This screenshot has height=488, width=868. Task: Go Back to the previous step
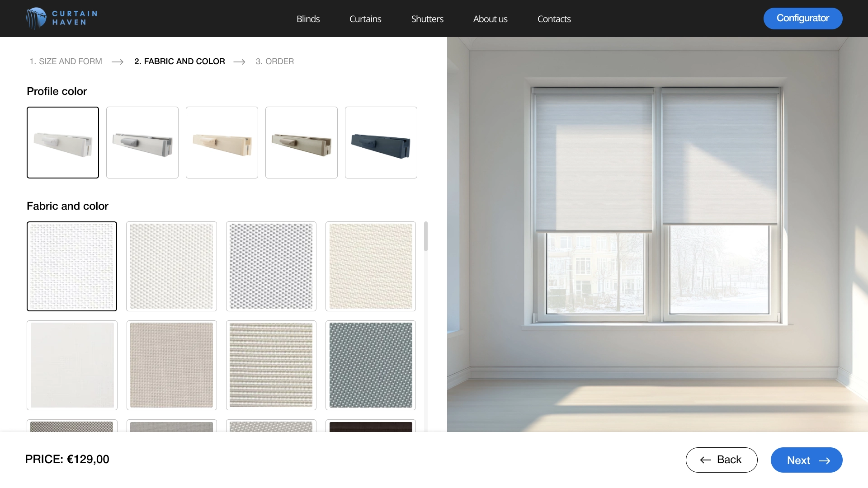(x=721, y=460)
